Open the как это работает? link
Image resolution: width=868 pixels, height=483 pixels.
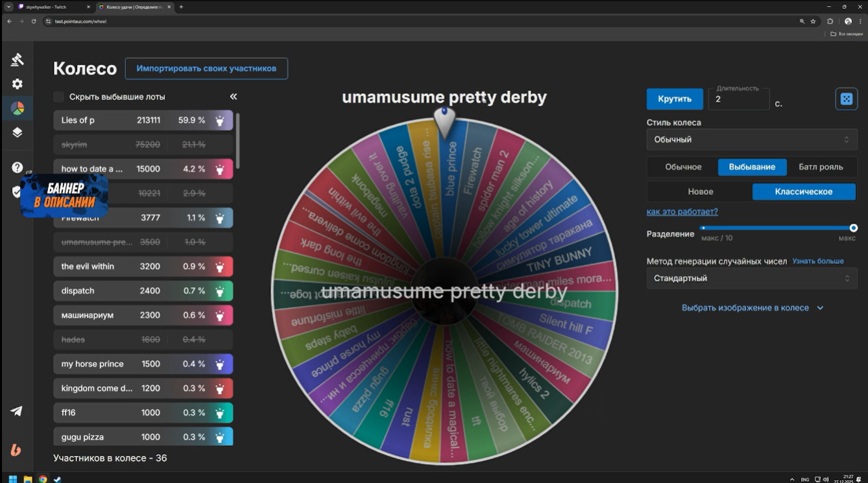(x=682, y=211)
